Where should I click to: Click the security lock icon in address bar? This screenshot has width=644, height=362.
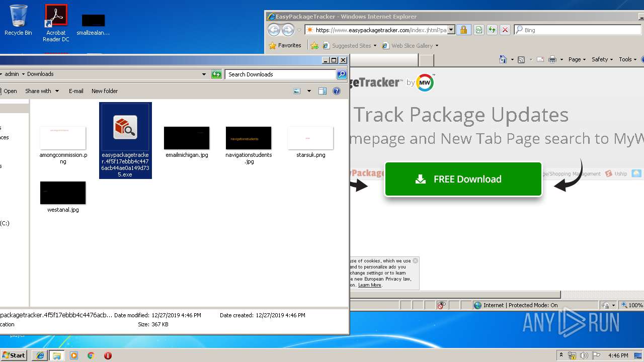click(463, 30)
